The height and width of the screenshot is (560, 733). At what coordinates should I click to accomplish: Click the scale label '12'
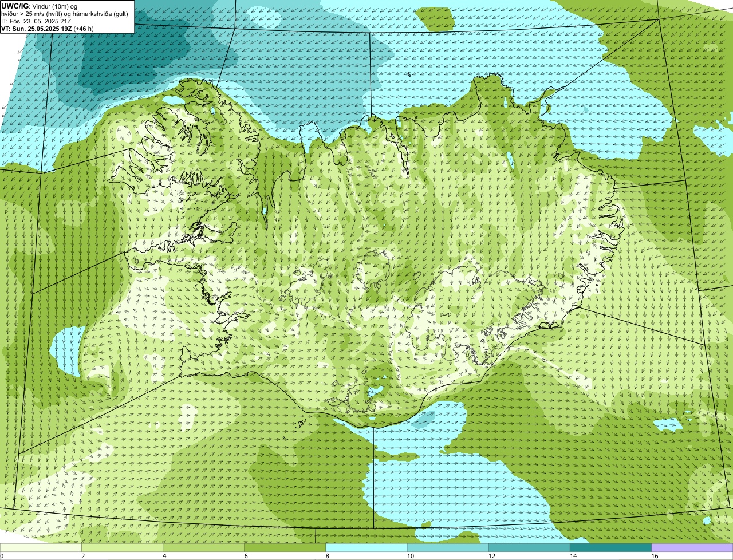pos(491,556)
